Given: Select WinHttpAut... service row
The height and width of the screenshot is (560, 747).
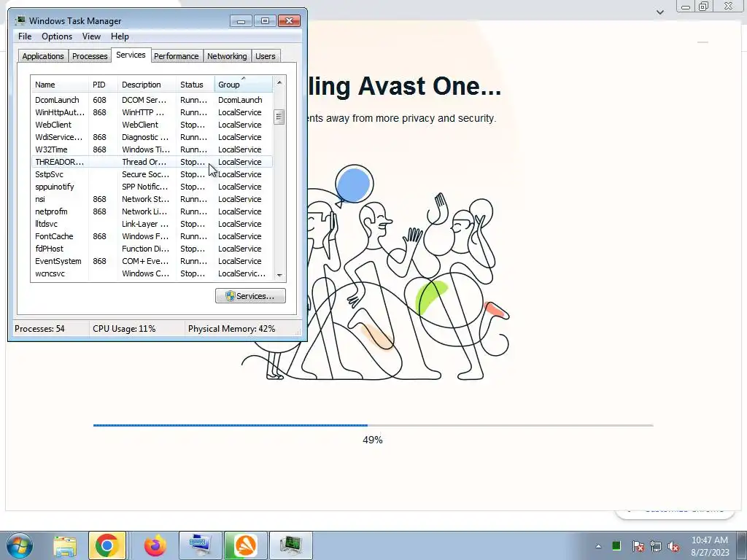Looking at the screenshot, I should (152, 112).
